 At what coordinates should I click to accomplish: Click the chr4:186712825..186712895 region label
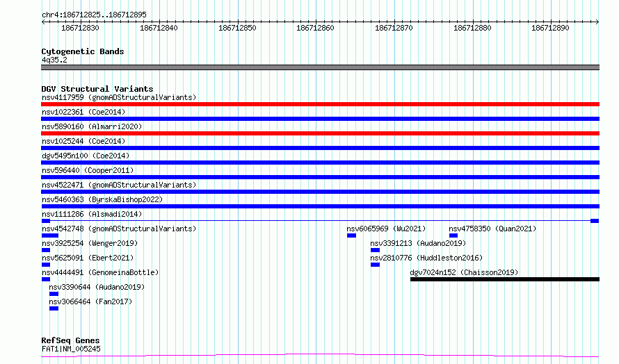pos(94,15)
